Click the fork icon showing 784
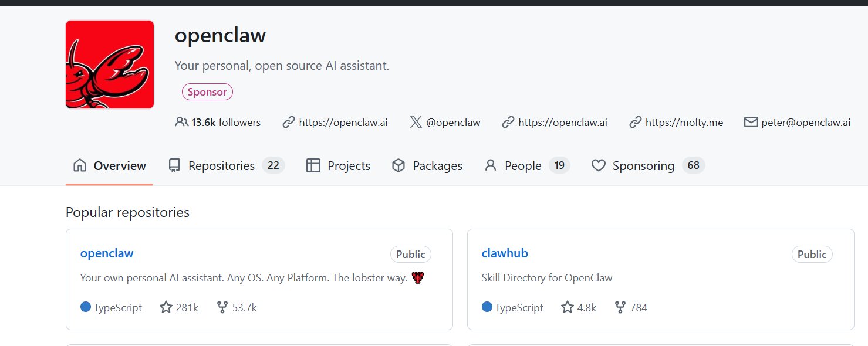868x346 pixels. pyautogui.click(x=620, y=307)
